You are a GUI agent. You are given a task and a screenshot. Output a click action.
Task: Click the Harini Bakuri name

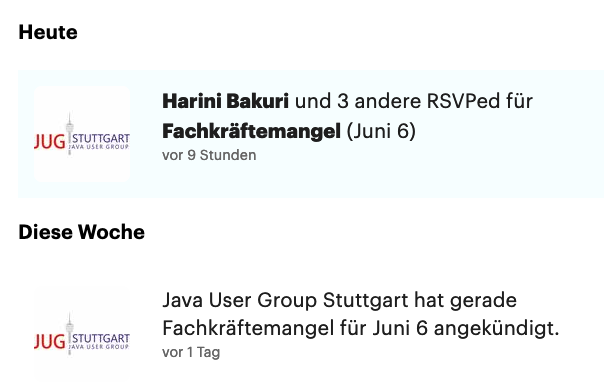pyautogui.click(x=225, y=101)
